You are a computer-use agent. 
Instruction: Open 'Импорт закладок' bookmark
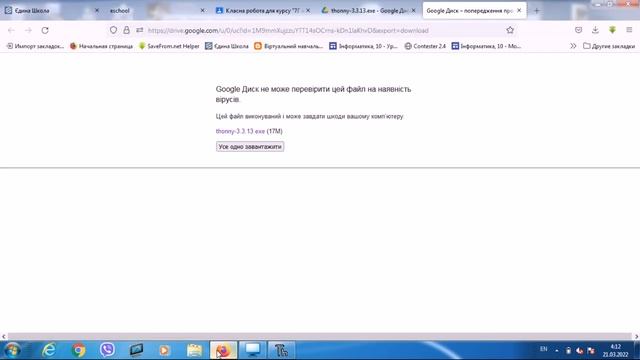pyautogui.click(x=35, y=46)
